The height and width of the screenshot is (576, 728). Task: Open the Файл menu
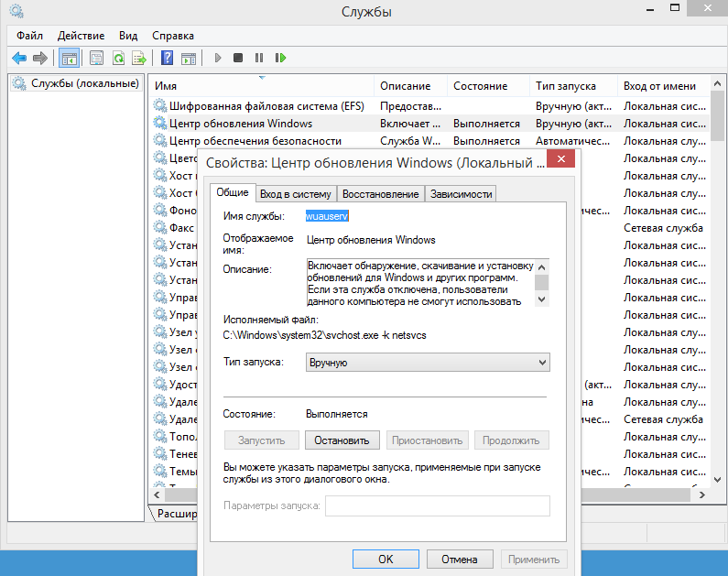29,36
